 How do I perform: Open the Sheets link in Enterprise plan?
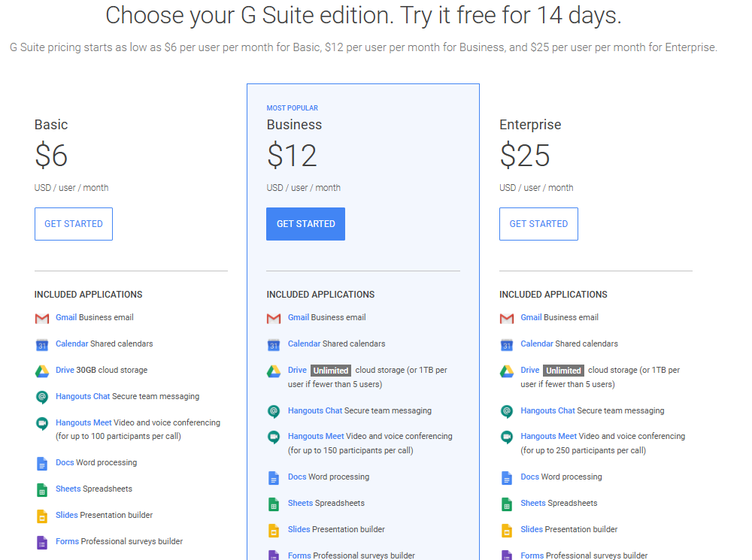pos(533,503)
